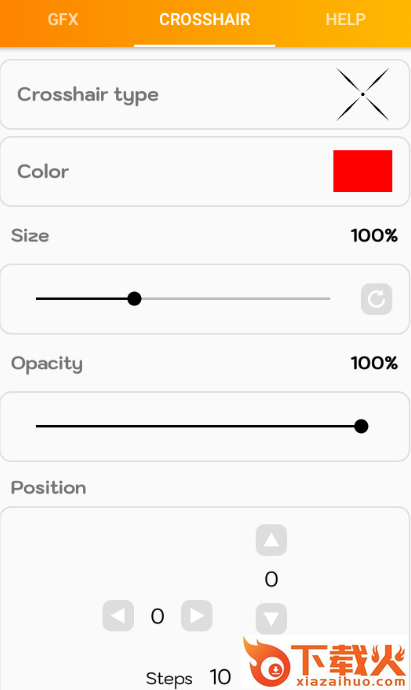
Task: Open the red color swatch picker
Action: point(363,171)
